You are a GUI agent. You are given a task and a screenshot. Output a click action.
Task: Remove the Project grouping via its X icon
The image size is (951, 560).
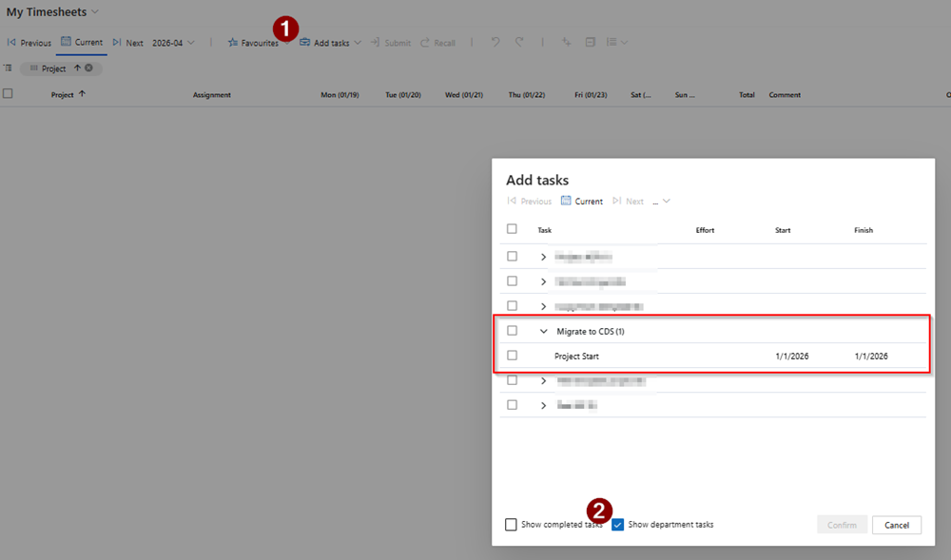coord(88,68)
